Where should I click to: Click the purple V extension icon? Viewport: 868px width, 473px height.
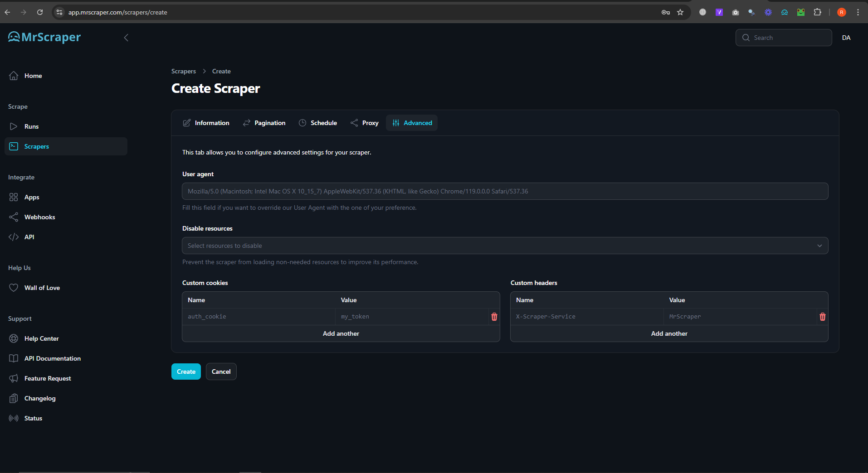(x=719, y=12)
